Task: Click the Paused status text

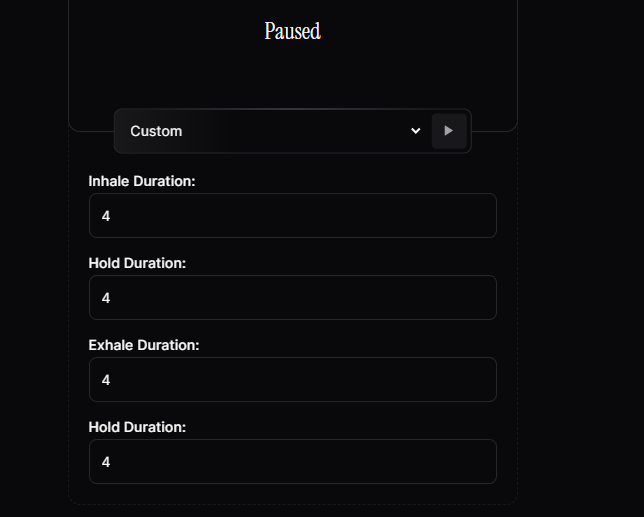Action: click(x=292, y=32)
